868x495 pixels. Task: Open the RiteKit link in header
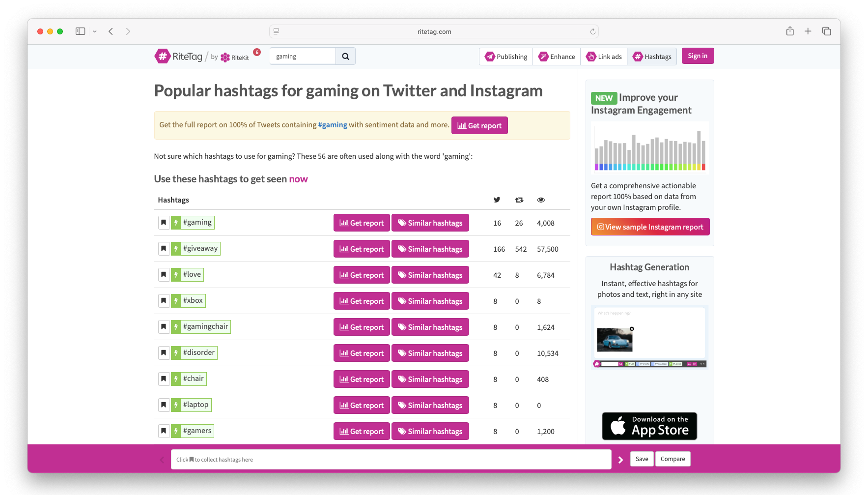click(235, 58)
